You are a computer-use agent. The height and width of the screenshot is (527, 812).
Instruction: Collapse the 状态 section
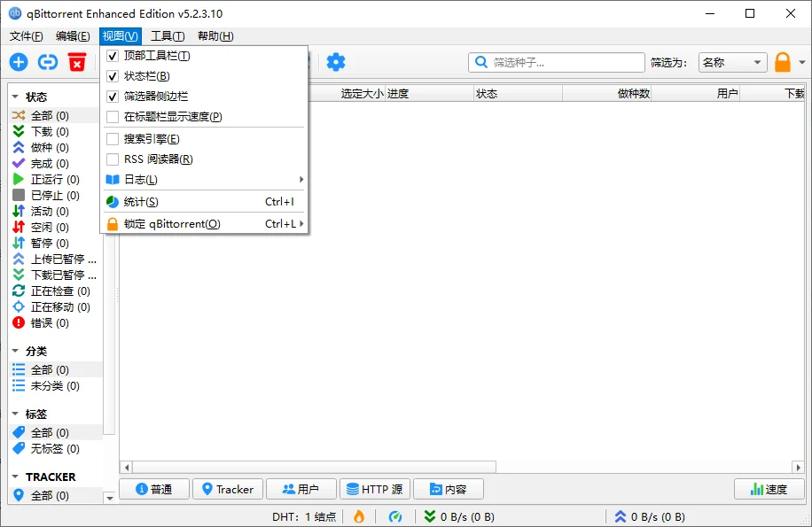pos(16,97)
